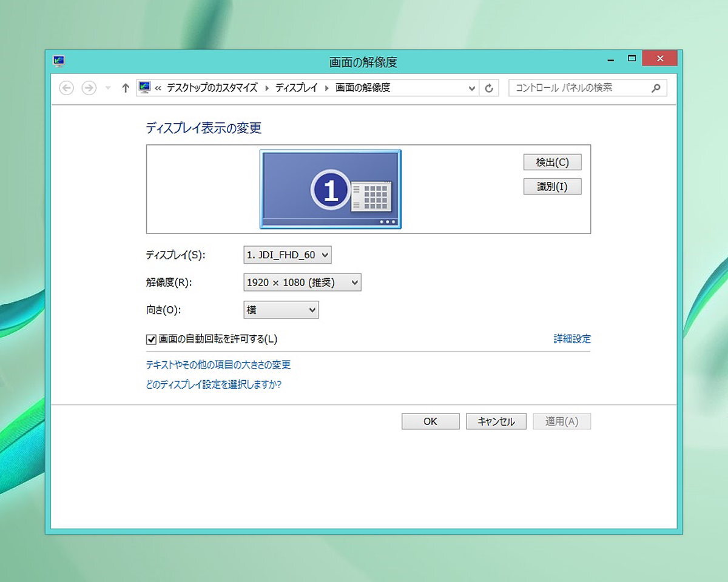Viewport: 728px width, 582px height.
Task: Click the キャンセル button
Action: (x=496, y=421)
